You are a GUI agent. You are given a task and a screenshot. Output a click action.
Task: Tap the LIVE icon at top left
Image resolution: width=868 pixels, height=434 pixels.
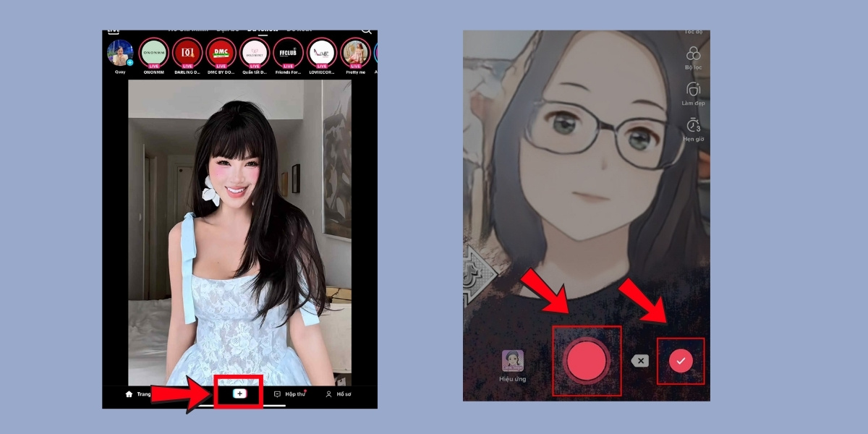pyautogui.click(x=114, y=31)
